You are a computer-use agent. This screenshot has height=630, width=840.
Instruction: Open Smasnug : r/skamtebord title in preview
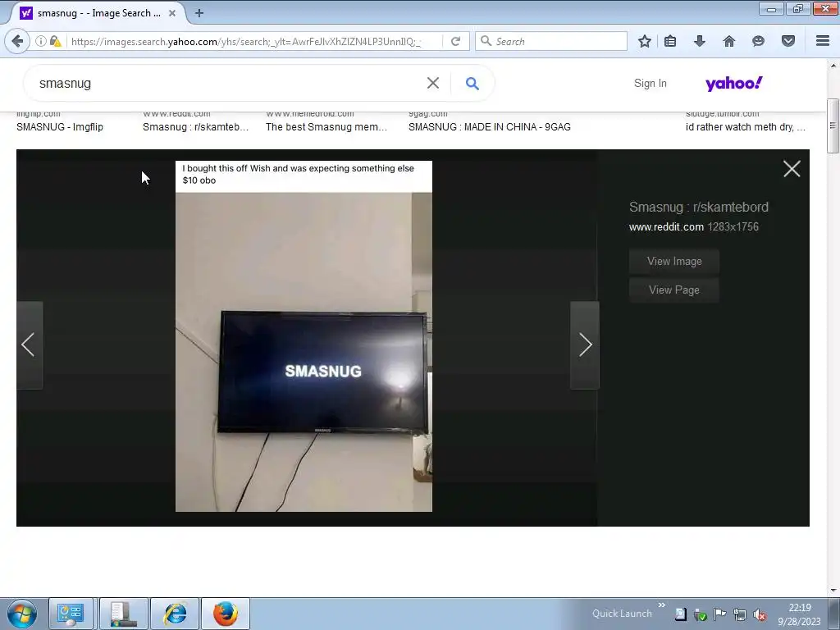[x=699, y=208]
